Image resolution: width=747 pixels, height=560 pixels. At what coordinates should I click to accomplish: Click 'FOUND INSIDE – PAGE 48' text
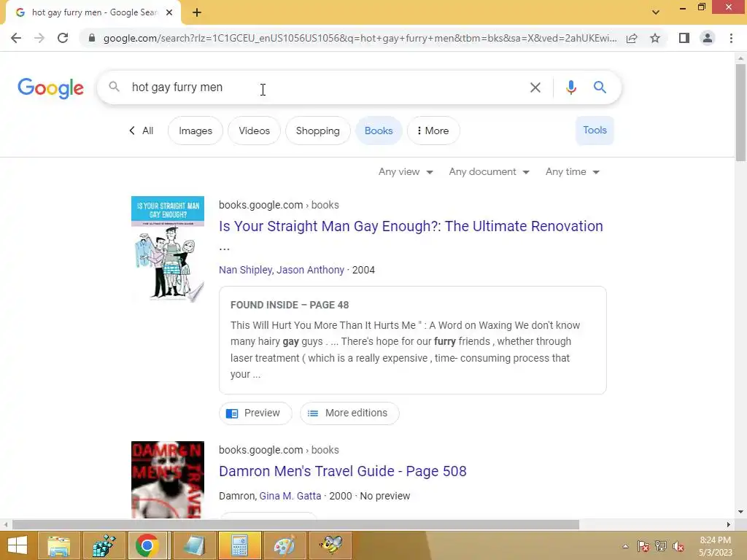[x=289, y=305]
